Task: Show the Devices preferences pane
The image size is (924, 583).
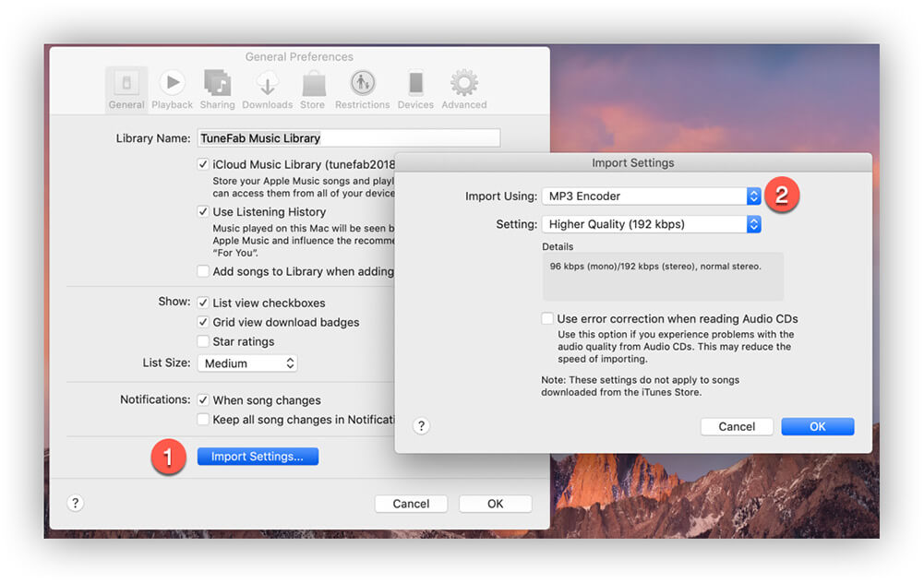Action: tap(415, 89)
